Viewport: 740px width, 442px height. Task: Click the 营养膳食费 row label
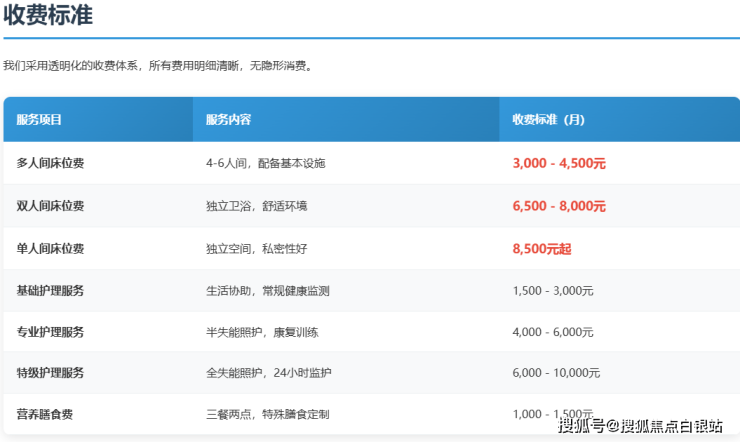[44, 414]
